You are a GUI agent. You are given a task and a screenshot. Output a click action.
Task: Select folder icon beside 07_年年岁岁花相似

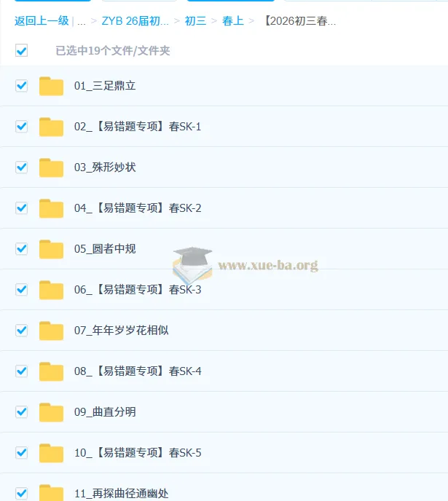(51, 331)
